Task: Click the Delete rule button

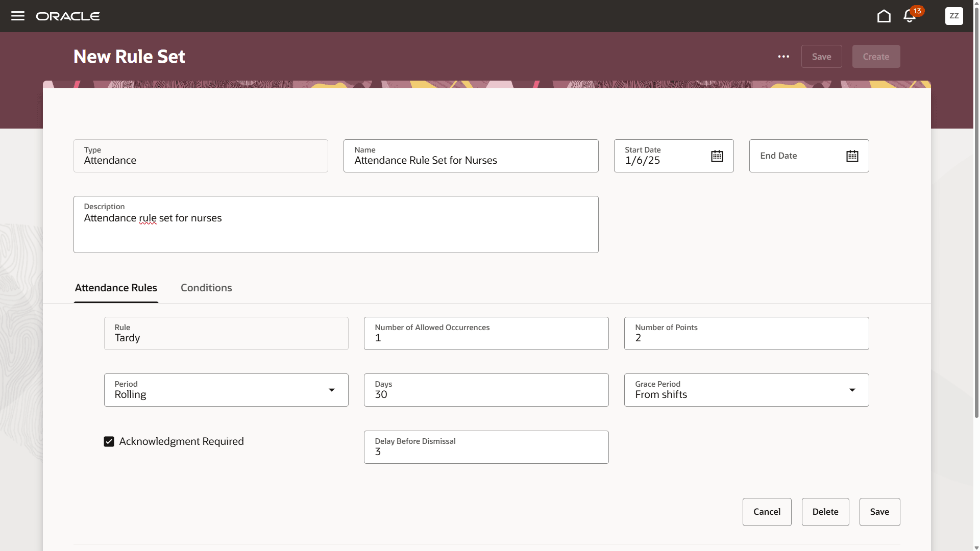Action: (x=825, y=512)
